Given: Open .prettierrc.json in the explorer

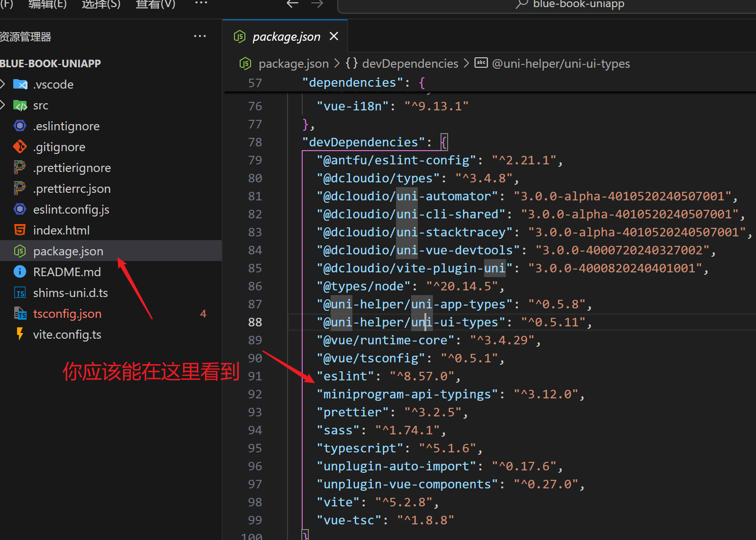Looking at the screenshot, I should click(72, 189).
